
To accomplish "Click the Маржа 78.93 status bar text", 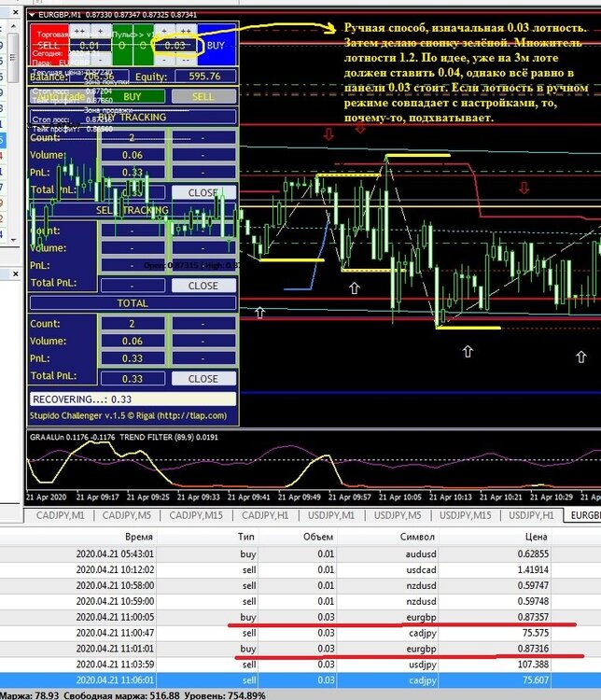I will [x=30, y=695].
